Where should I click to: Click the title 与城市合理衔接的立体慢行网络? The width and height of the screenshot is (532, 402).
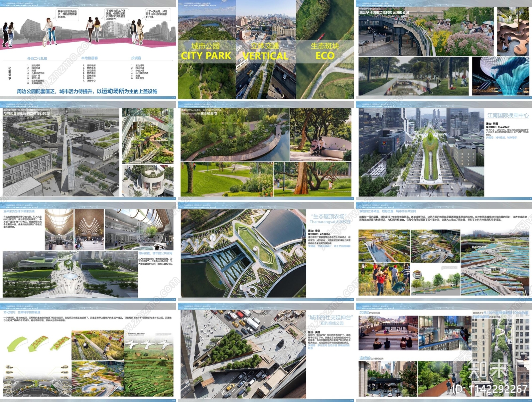(27, 114)
